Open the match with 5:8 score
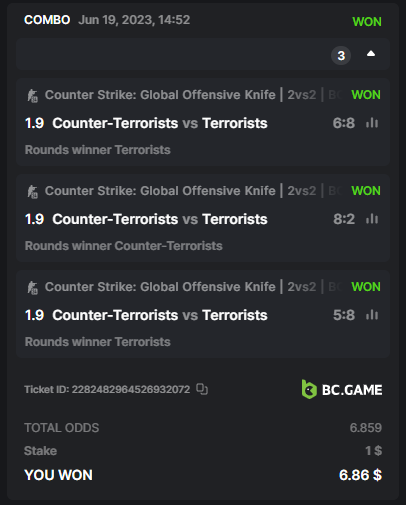This screenshot has height=505, width=406. 160,315
